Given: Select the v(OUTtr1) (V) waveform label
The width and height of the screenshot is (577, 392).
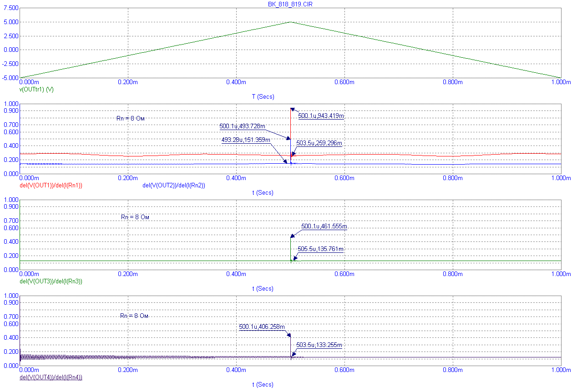Looking at the screenshot, I should point(36,90).
